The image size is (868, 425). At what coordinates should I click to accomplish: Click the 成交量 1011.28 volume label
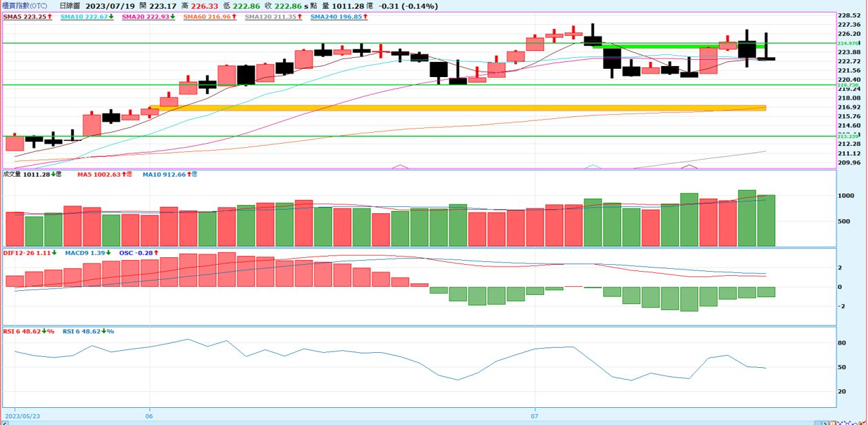coord(32,175)
